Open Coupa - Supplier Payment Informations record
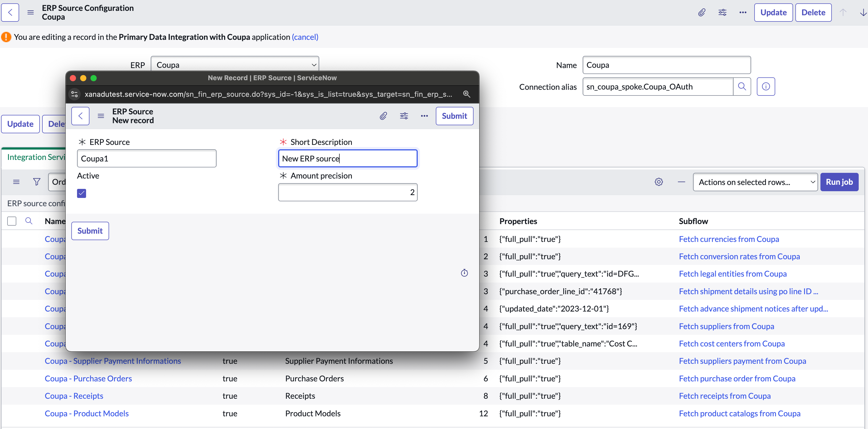The image size is (868, 429). [113, 361]
